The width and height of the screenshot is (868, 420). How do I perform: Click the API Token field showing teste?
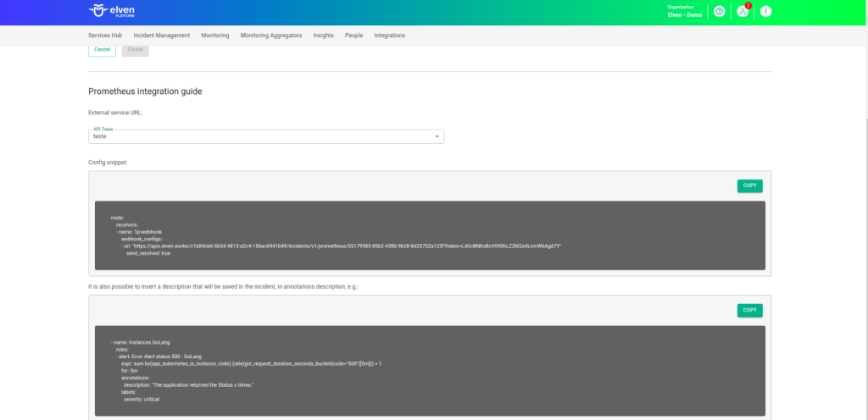254,136
